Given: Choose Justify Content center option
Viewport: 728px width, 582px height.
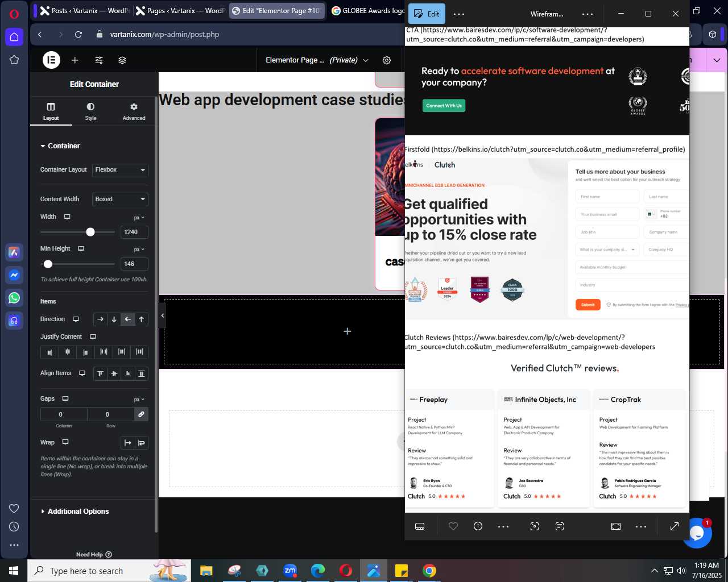Looking at the screenshot, I should click(x=68, y=352).
